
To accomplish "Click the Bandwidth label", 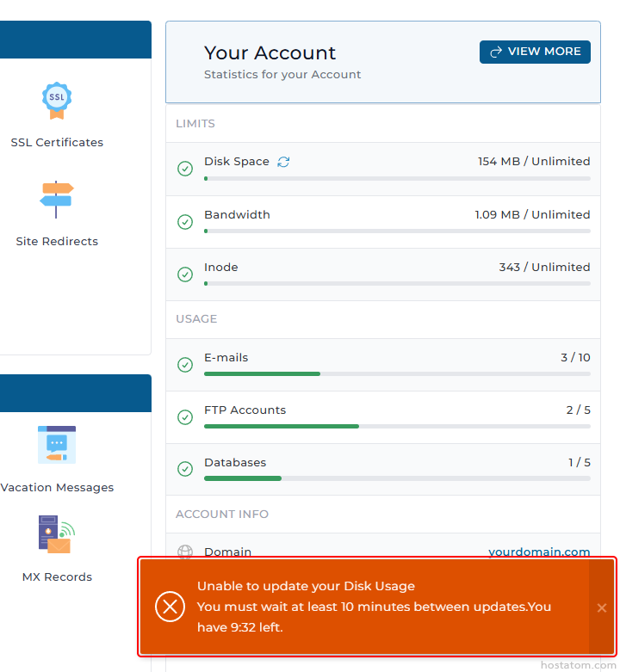I will click(x=237, y=214).
